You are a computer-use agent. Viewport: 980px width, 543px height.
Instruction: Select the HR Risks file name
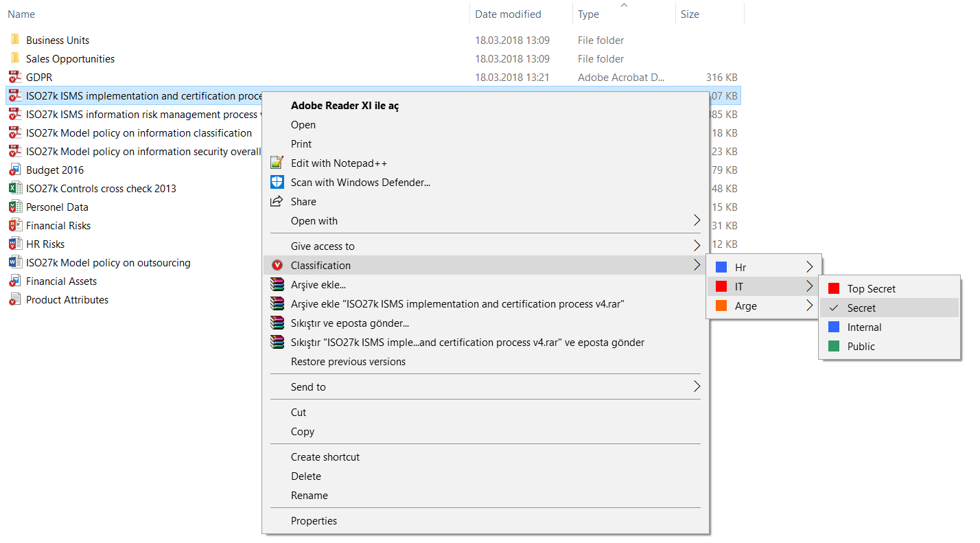point(45,244)
